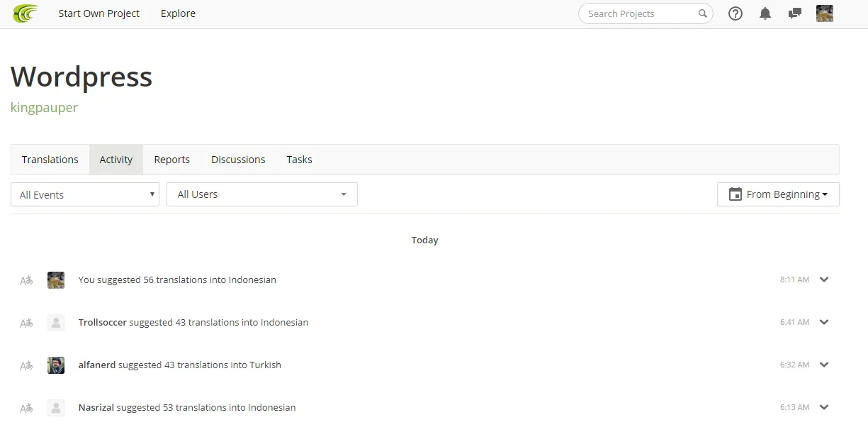Open the Explore link
This screenshot has height=432, width=868.
pos(178,13)
